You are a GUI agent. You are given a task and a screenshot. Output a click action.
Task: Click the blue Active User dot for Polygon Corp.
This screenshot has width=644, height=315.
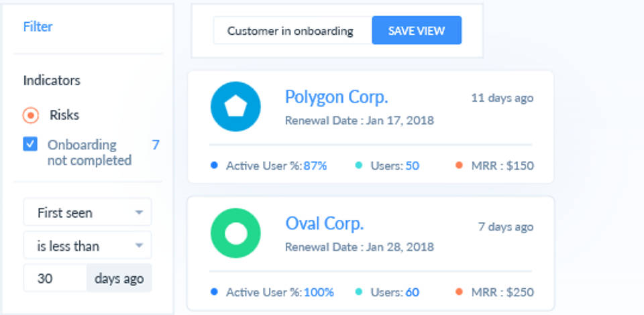click(x=214, y=165)
